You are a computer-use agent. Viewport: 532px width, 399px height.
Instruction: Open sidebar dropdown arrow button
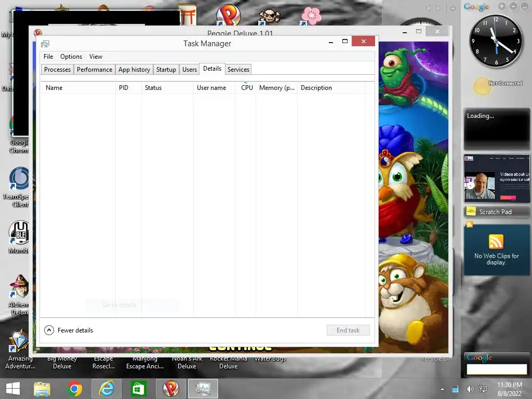click(513, 6)
